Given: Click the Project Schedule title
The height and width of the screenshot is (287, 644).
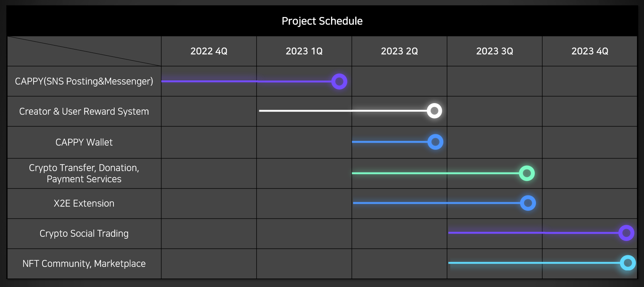Looking at the screenshot, I should pos(322,21).
